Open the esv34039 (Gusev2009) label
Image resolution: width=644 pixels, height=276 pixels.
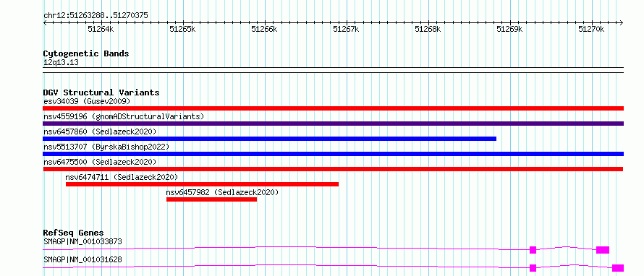[87, 101]
